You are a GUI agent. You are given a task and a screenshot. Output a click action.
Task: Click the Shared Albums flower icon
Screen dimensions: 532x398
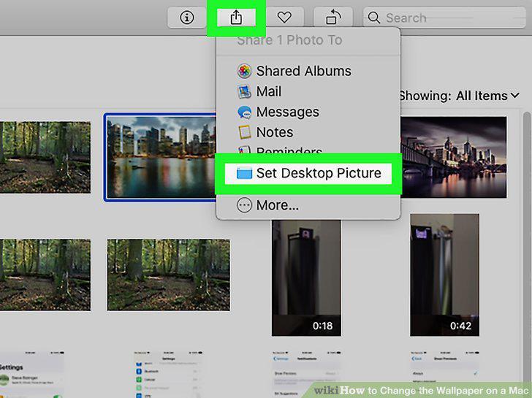(244, 71)
